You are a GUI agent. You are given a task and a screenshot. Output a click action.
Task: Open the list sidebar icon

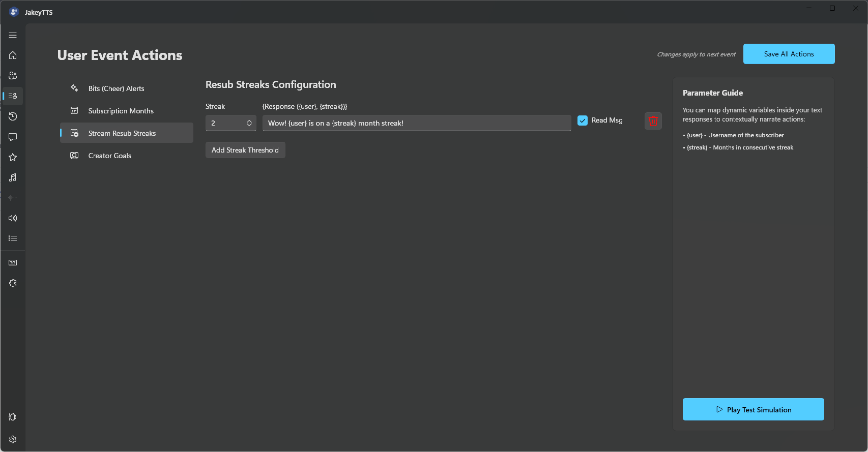13,238
